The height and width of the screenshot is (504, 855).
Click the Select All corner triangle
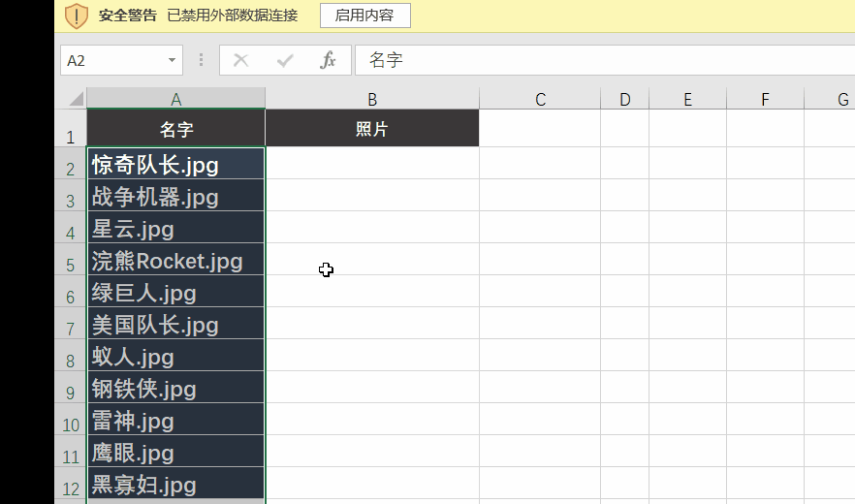[x=76, y=98]
